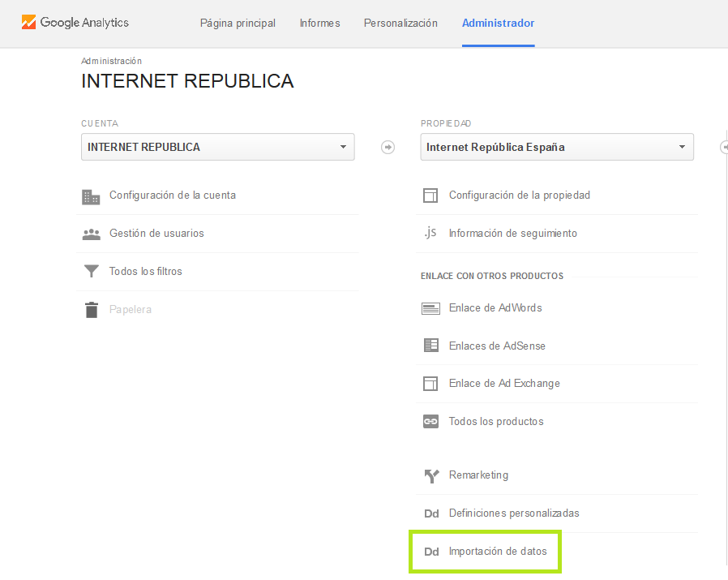Open the Personalización tab
Image resolution: width=728 pixels, height=580 pixels.
click(400, 23)
